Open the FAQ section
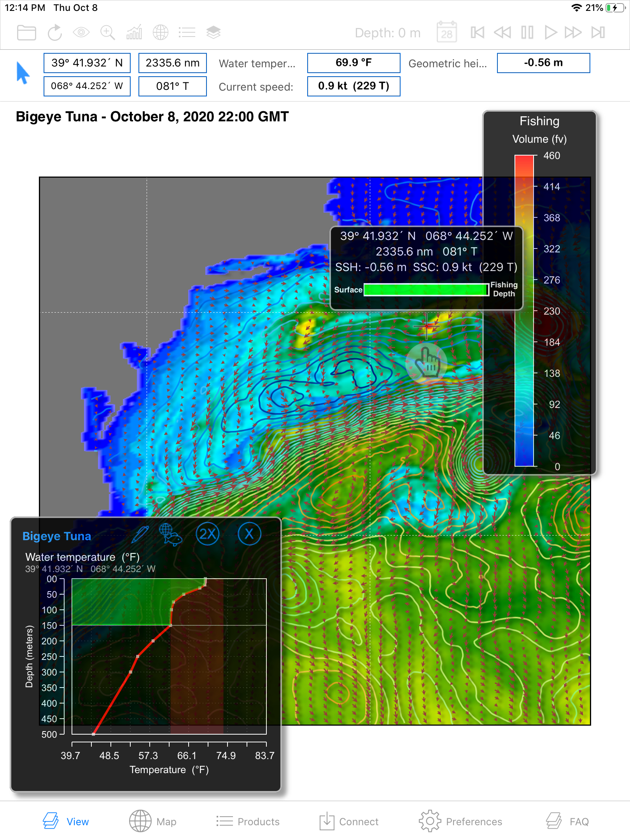Screen dimensions: 630x840 coord(566,821)
